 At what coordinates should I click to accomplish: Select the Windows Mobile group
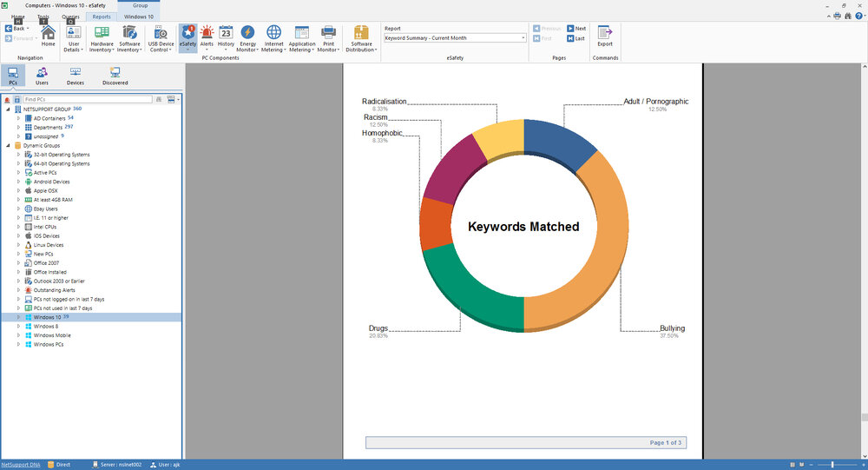point(52,335)
